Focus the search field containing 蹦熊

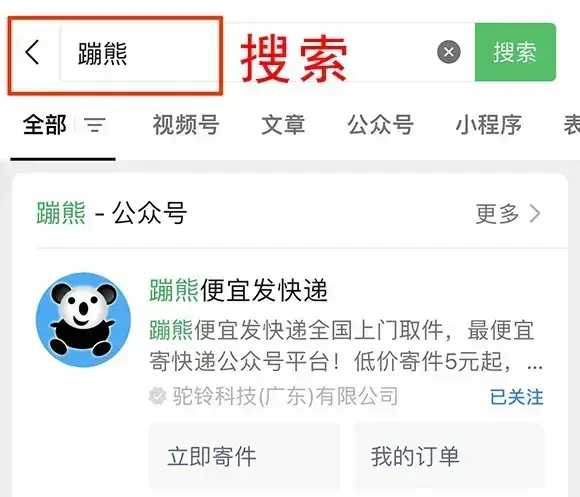(267, 52)
